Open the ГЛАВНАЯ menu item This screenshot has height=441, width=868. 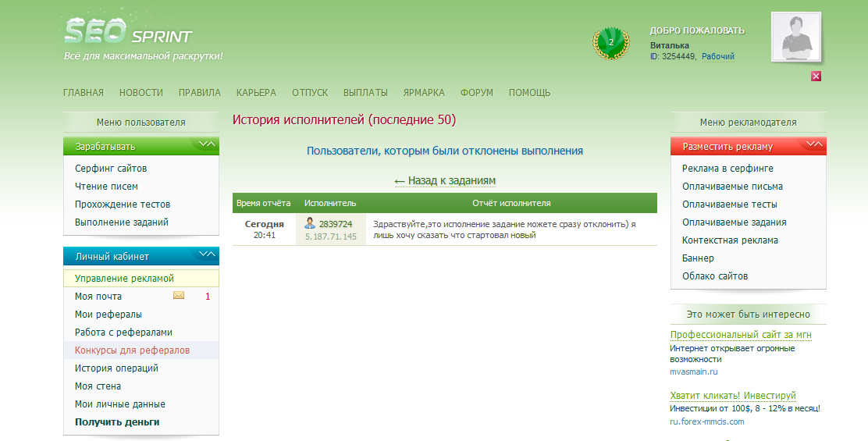(84, 92)
